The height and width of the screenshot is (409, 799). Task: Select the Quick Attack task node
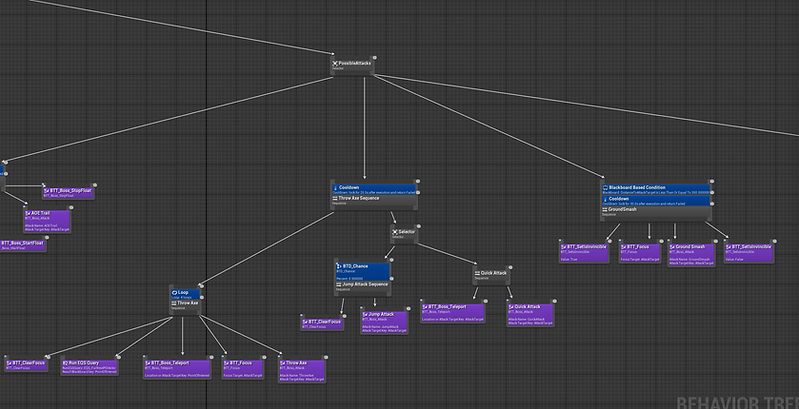pos(530,314)
